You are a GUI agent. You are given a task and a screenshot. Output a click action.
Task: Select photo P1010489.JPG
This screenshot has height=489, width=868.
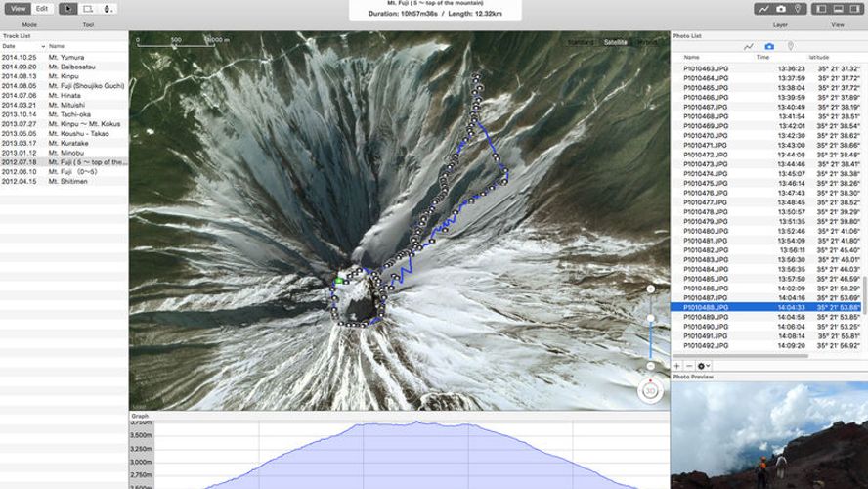766,317
